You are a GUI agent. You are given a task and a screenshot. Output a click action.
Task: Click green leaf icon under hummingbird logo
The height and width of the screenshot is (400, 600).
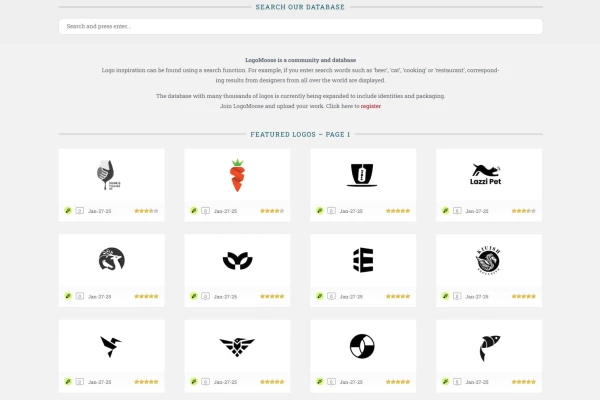(x=68, y=381)
